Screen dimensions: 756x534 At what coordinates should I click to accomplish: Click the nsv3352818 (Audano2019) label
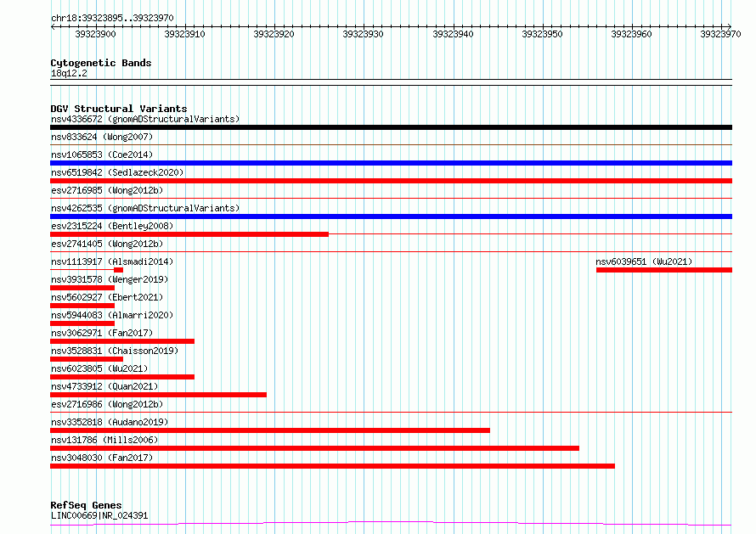pos(110,422)
